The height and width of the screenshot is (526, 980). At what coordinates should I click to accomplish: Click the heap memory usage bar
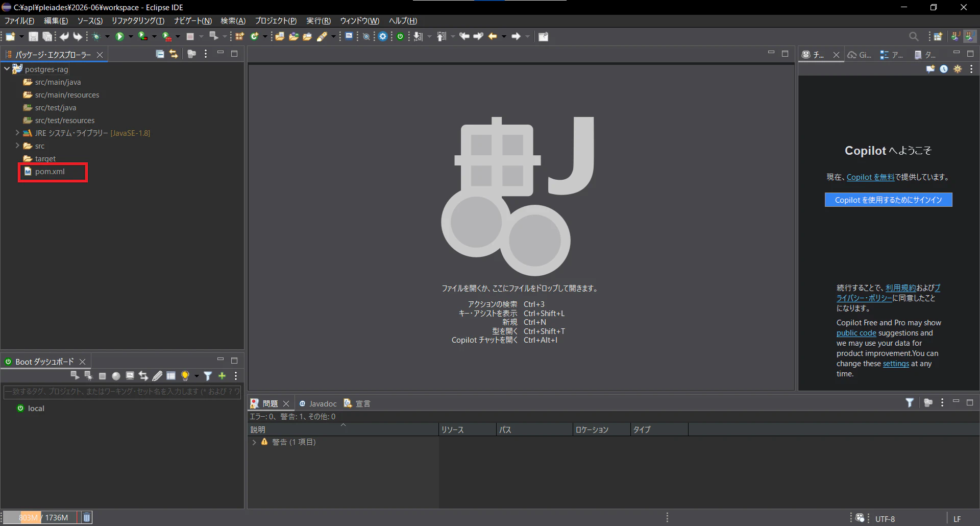pos(41,517)
